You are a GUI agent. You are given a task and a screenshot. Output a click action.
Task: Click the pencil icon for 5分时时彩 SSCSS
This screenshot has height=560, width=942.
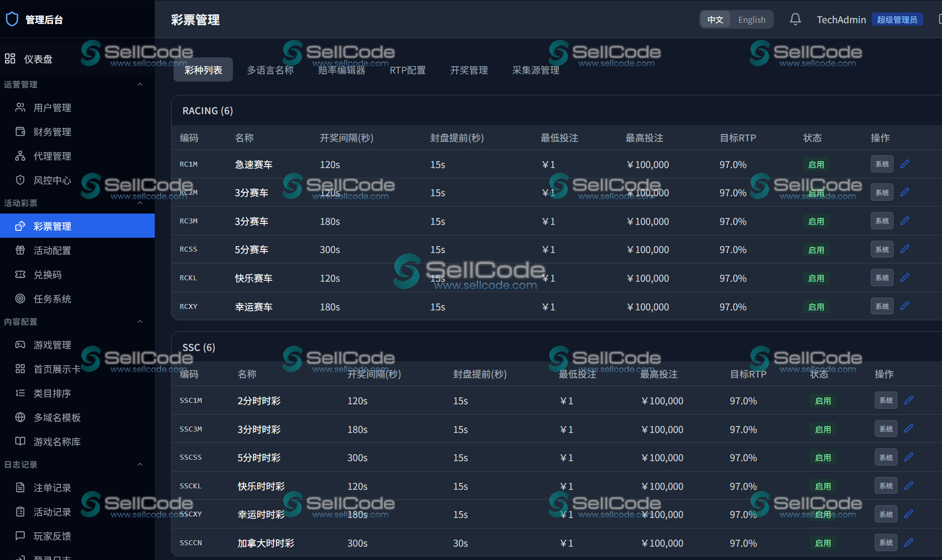pos(909,457)
